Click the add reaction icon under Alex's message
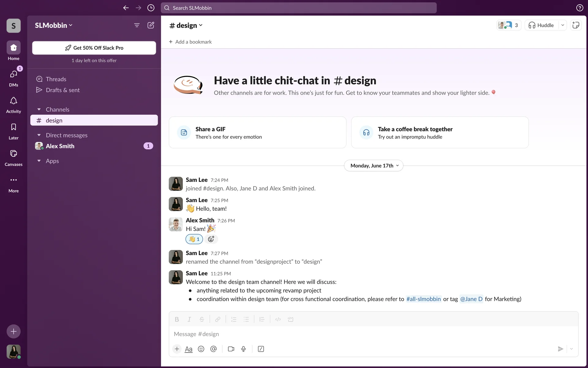The height and width of the screenshot is (368, 588). point(211,239)
